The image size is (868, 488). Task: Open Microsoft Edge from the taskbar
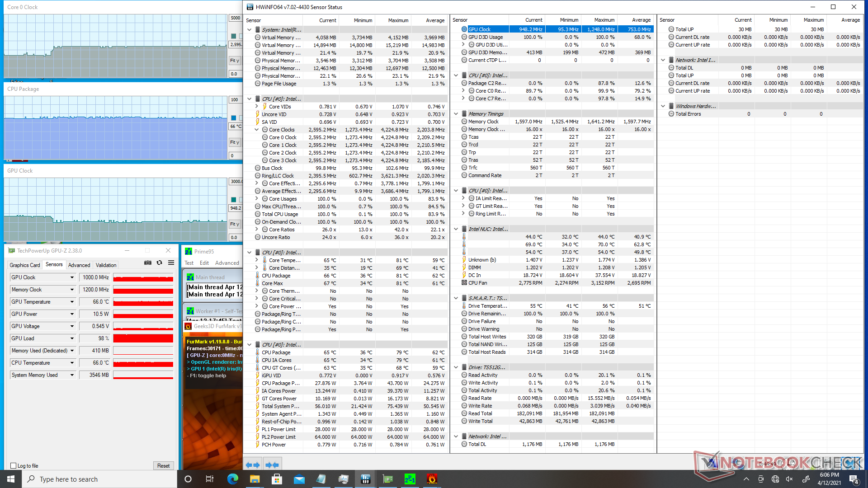pos(233,479)
